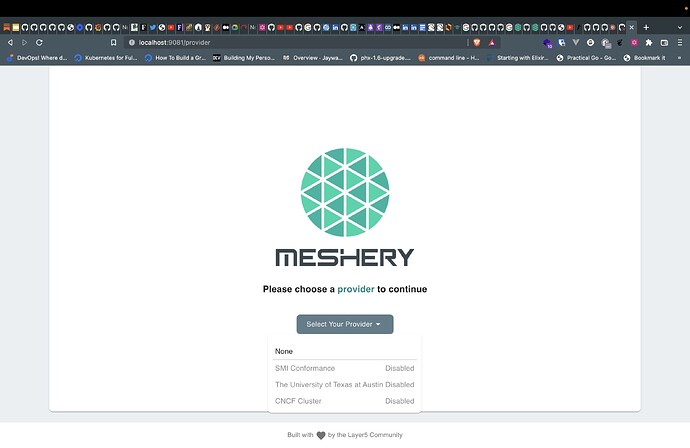Click the site info icon in address bar
Screen dimensions: 690x448
132,42
